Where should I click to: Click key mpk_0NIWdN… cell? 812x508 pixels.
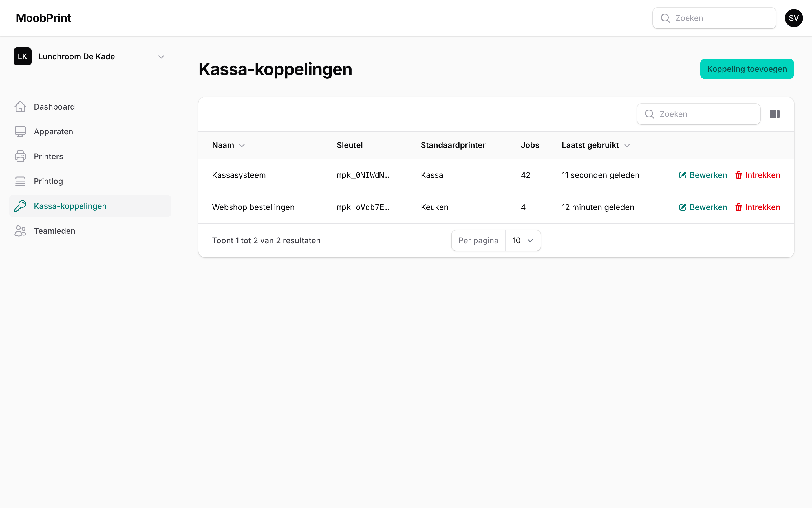[x=363, y=175]
